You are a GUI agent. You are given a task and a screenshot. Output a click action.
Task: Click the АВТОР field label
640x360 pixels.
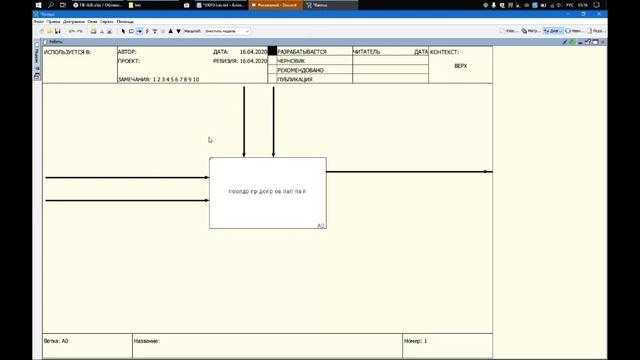pyautogui.click(x=127, y=52)
